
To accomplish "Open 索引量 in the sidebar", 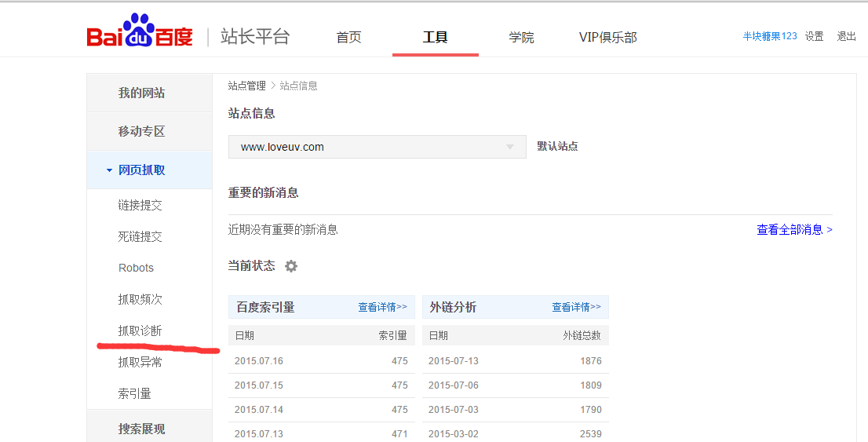I will (x=134, y=394).
